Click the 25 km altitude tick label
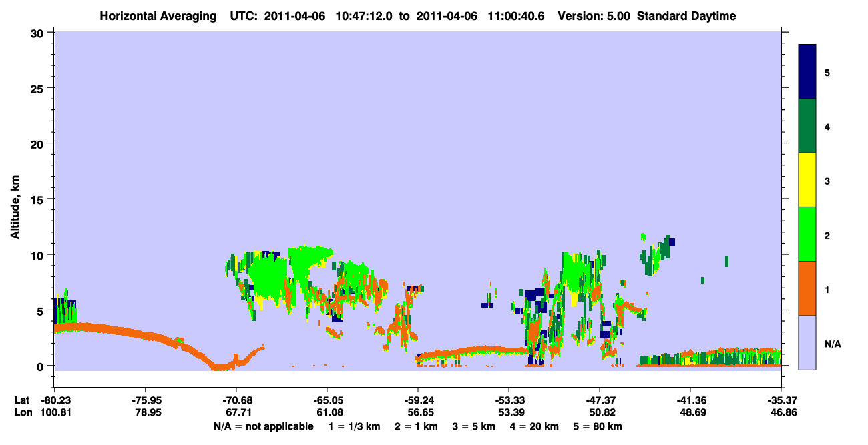 pyautogui.click(x=39, y=88)
